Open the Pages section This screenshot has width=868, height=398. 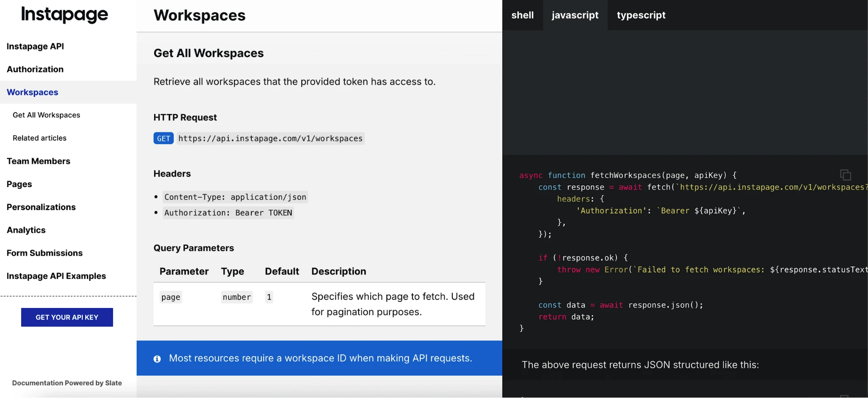click(x=19, y=184)
